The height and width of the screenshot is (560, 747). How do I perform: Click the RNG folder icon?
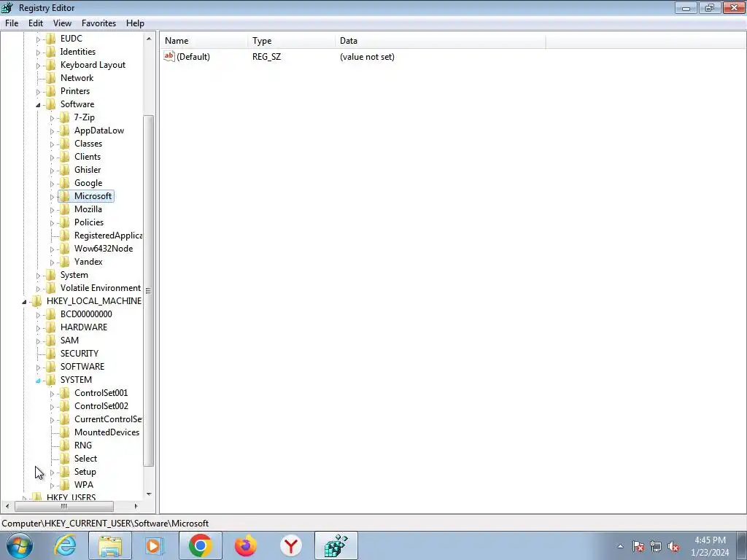point(64,446)
